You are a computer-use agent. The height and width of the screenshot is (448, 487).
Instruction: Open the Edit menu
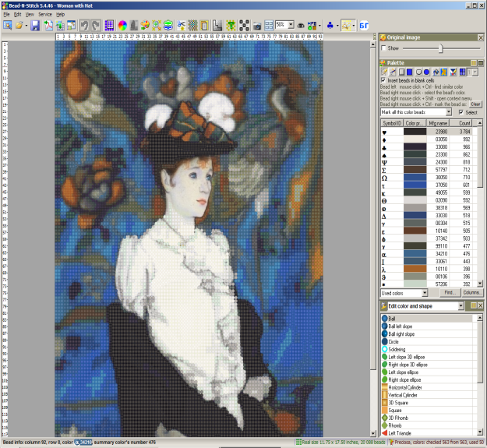[x=18, y=14]
